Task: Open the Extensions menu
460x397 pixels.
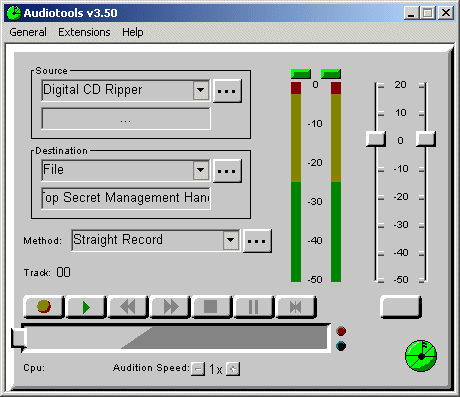Action: click(x=84, y=32)
